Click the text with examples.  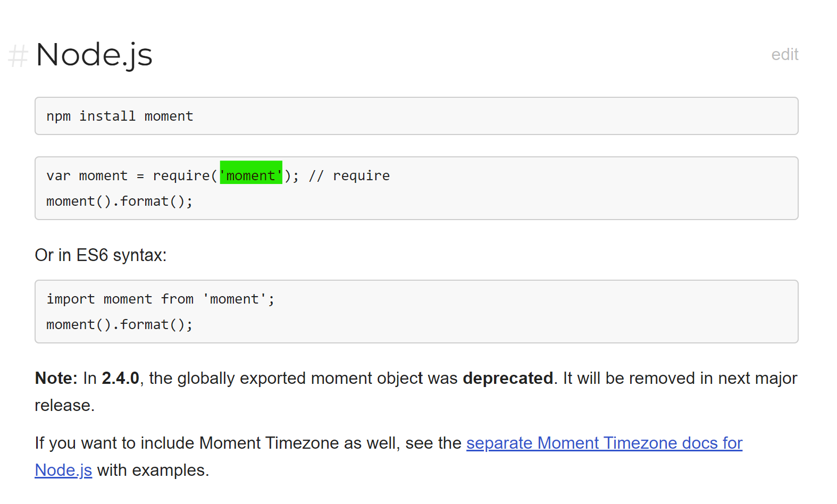pos(153,470)
